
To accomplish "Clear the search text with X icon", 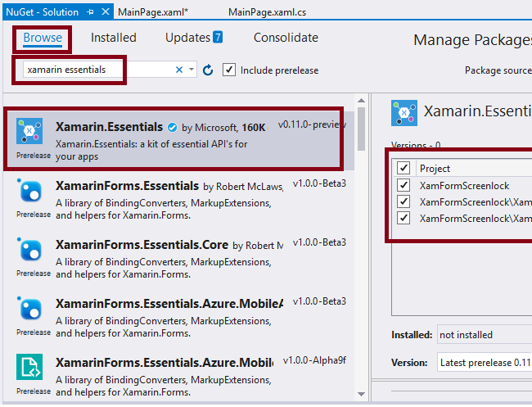I will coord(179,70).
